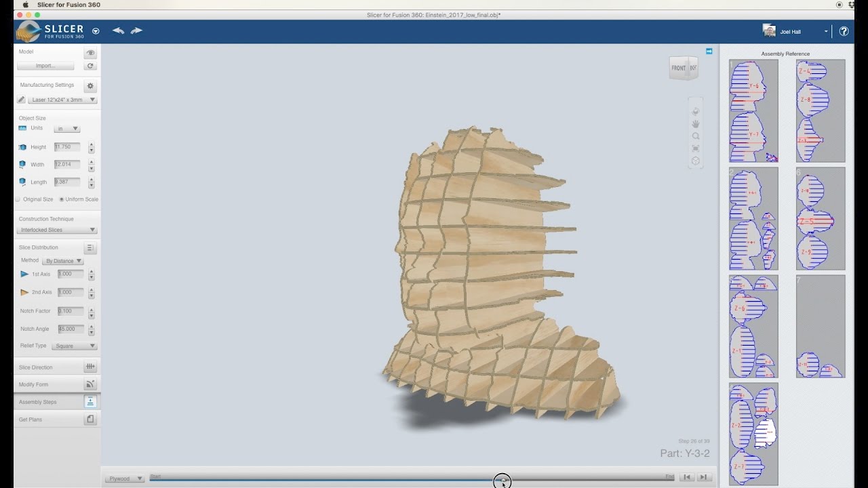
Task: Open the By Distance method dropdown
Action: (x=63, y=260)
